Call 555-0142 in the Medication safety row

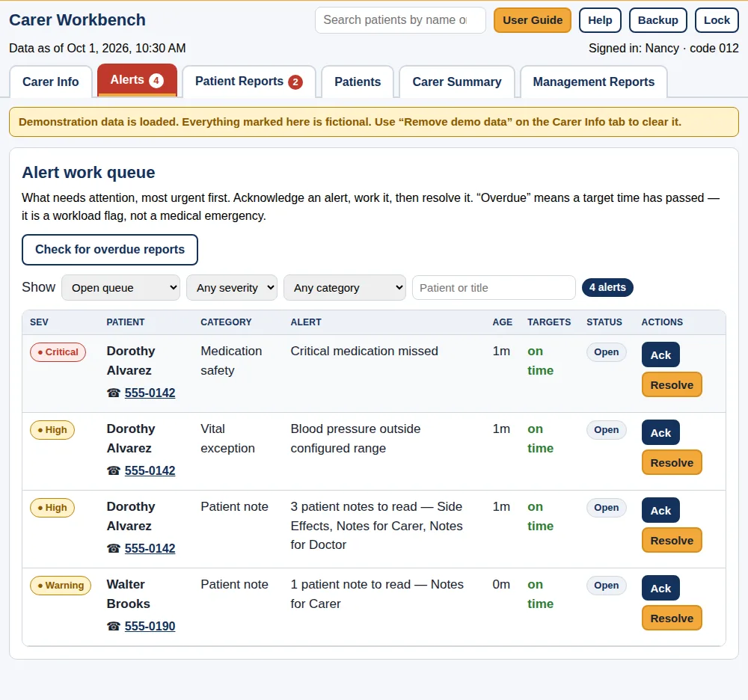[x=150, y=393]
